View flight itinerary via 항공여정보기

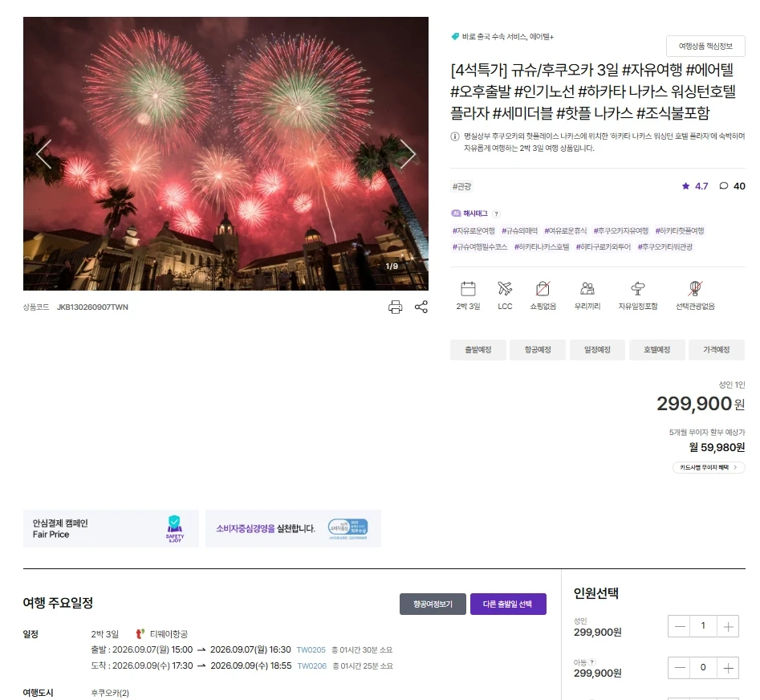(433, 604)
